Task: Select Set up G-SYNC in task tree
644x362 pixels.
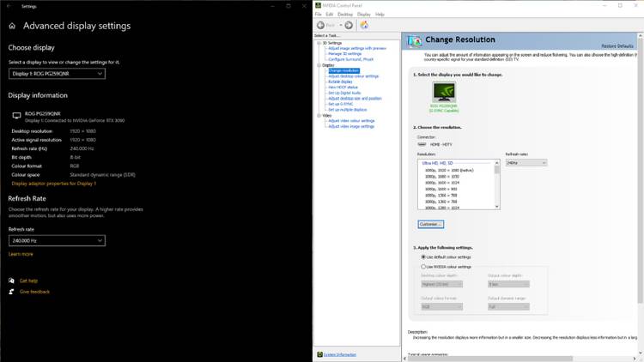Action: click(341, 104)
